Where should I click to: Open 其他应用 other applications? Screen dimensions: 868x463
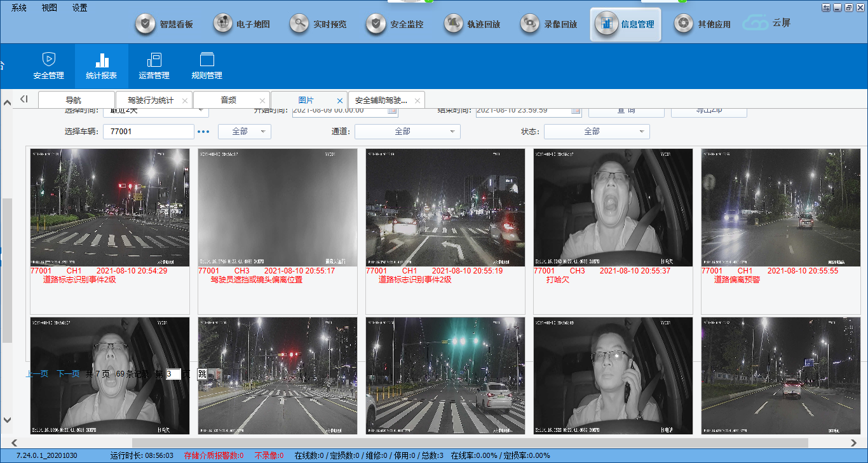coord(703,24)
